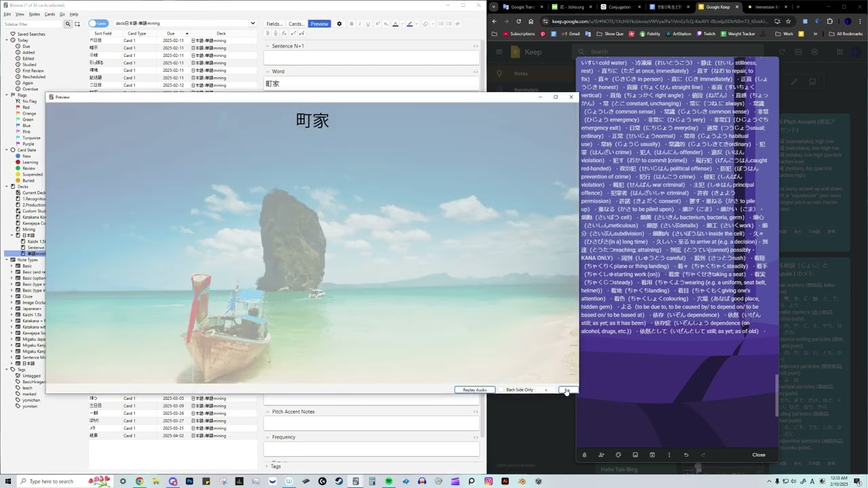Toggle italic formatting in editor

[359, 24]
